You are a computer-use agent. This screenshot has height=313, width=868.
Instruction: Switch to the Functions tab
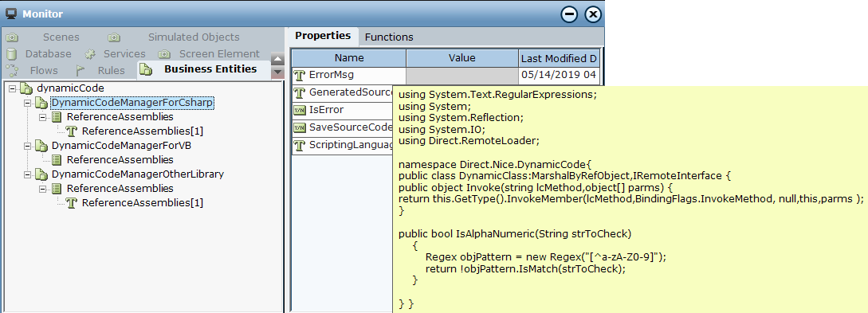(x=389, y=37)
